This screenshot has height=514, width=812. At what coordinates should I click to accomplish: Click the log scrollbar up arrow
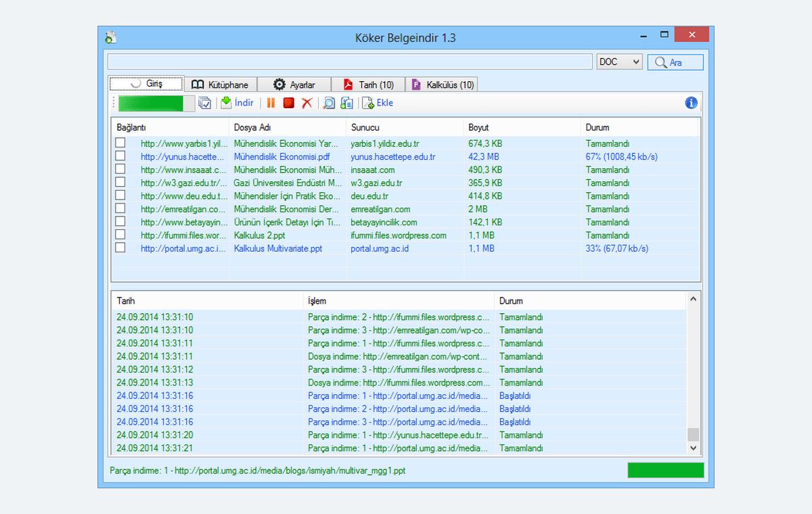point(693,298)
